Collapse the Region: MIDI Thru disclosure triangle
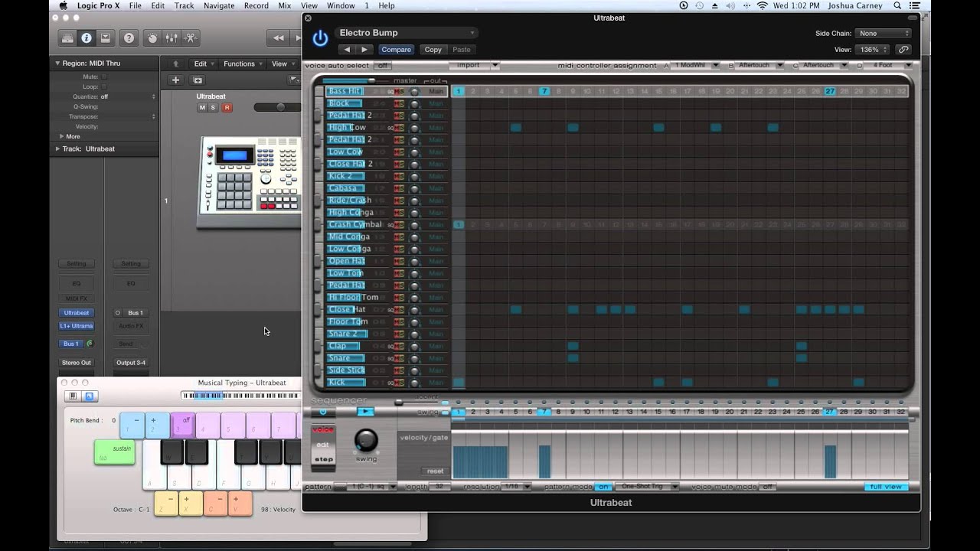The image size is (980, 551). point(57,64)
